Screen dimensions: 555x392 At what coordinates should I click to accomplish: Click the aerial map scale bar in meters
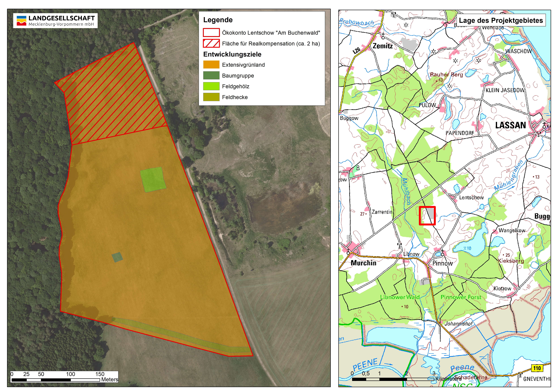click(x=56, y=380)
